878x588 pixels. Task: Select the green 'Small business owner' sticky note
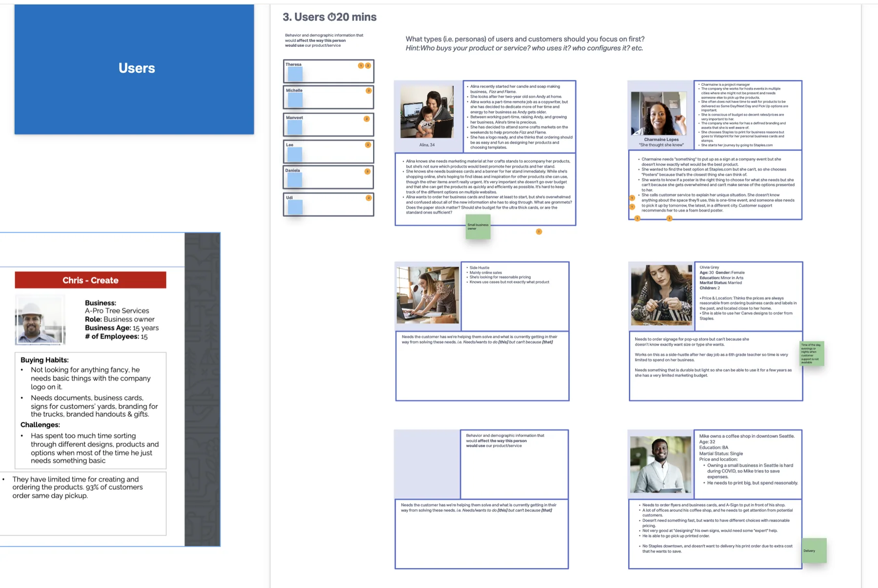click(478, 227)
